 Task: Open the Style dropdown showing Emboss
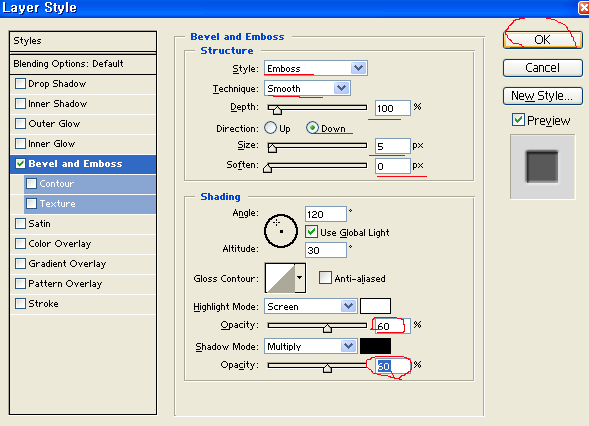316,68
